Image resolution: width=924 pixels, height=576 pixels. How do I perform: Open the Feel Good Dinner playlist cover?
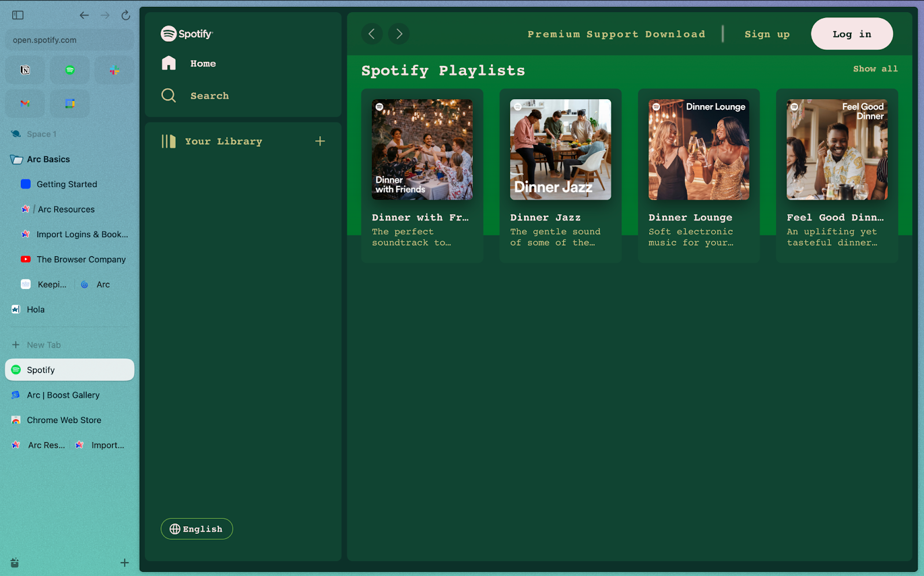coord(837,149)
